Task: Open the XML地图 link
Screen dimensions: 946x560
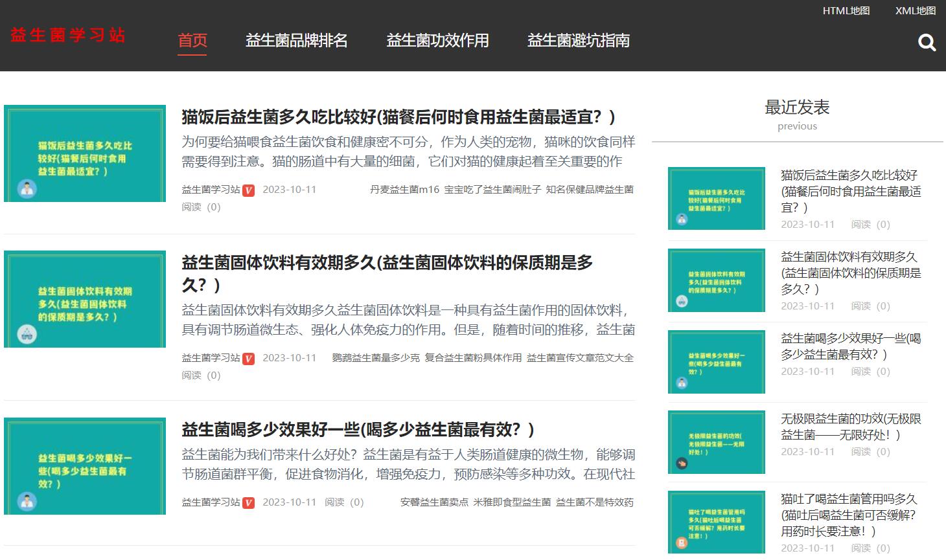Action: pyautogui.click(x=915, y=11)
